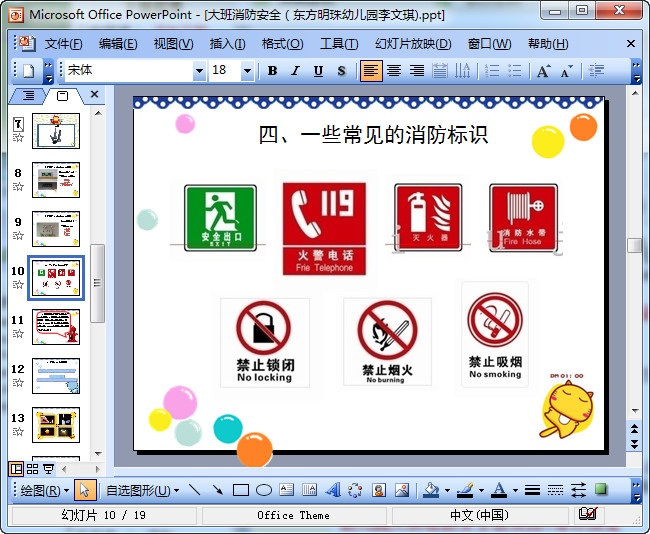Open Font Color dropdown arrow

click(x=515, y=490)
